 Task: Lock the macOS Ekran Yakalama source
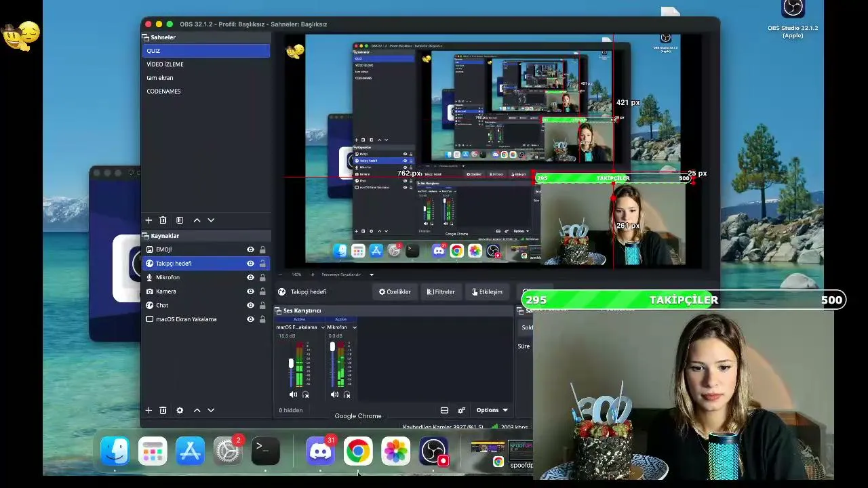[262, 319]
